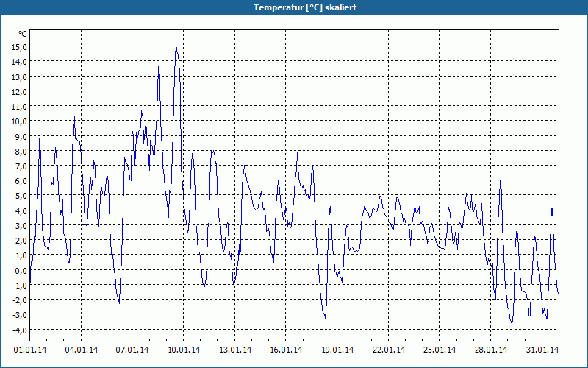Click the 01.01.14 date label
This screenshot has width=588, height=368.
30,350
